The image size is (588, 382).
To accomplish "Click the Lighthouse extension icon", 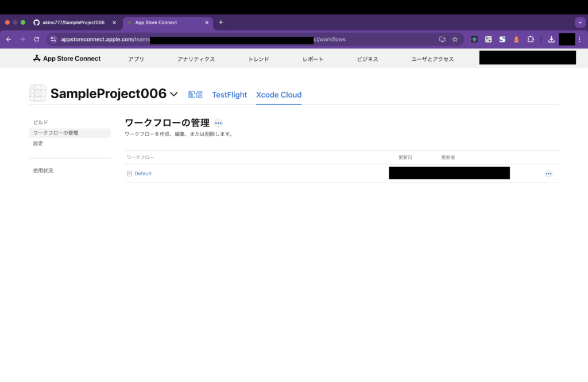I will [x=516, y=39].
